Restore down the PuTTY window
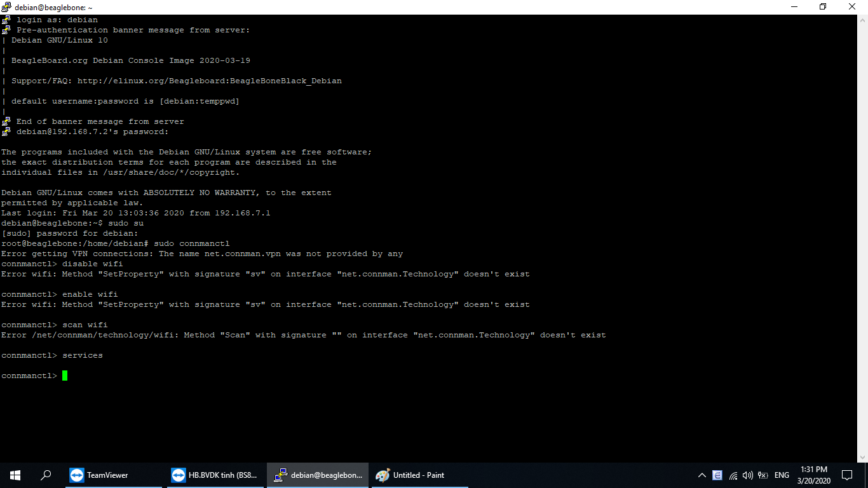 [x=823, y=7]
